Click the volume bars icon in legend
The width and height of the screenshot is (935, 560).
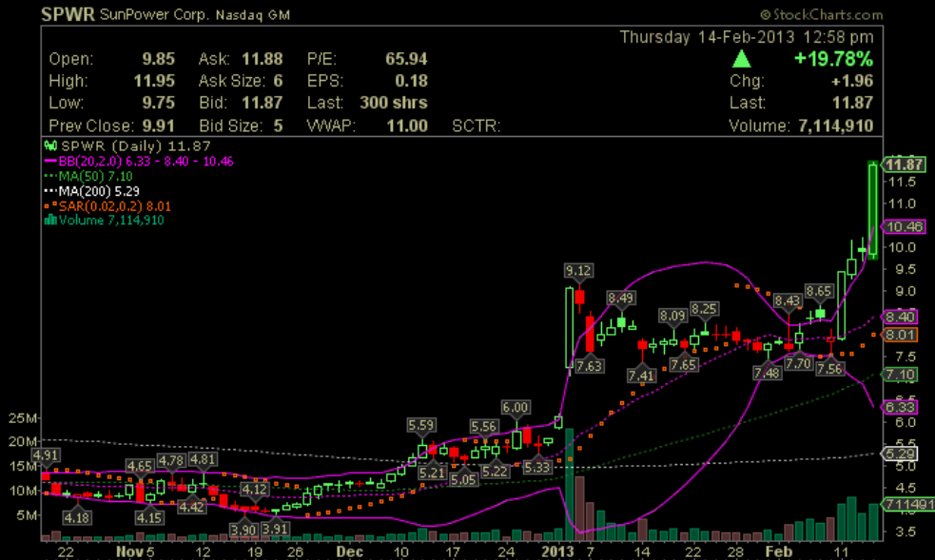click(50, 220)
